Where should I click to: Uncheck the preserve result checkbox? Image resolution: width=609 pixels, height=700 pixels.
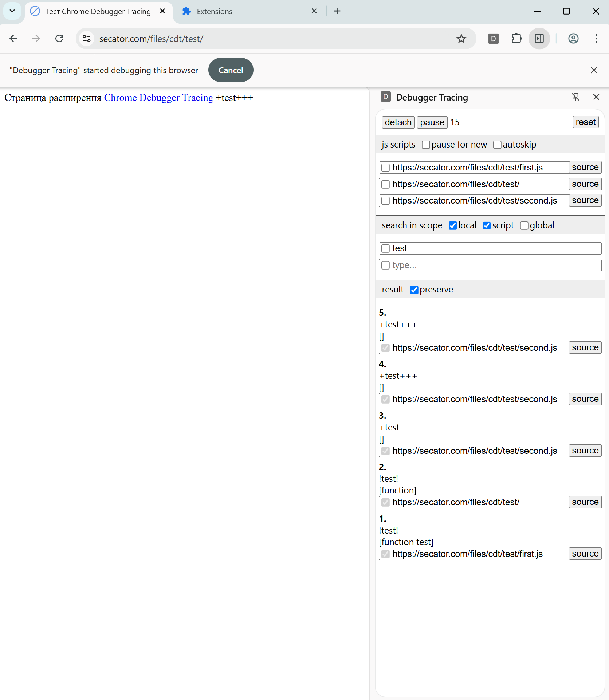(x=414, y=290)
